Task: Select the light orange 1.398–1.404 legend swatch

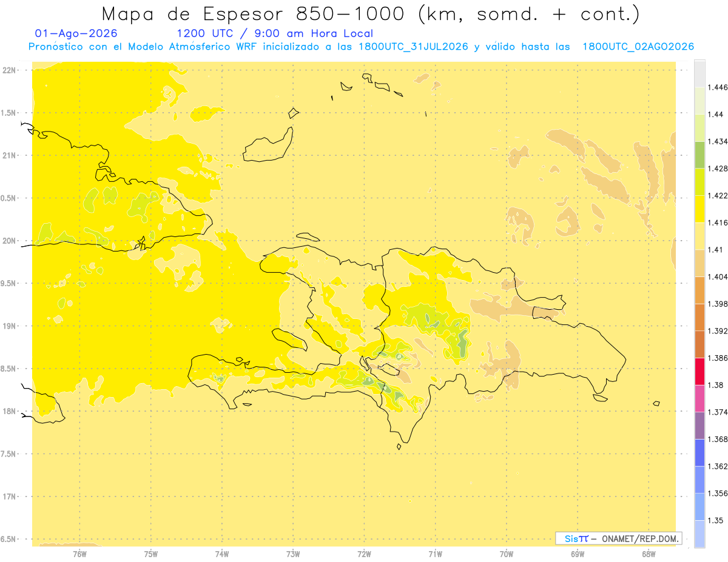Action: point(699,290)
